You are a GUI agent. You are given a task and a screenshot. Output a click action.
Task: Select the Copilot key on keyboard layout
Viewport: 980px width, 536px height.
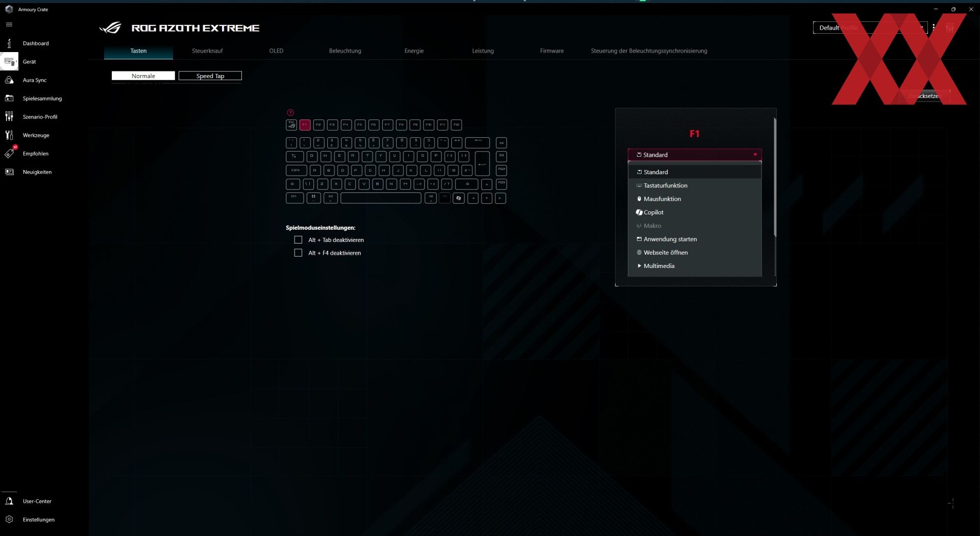coord(459,198)
